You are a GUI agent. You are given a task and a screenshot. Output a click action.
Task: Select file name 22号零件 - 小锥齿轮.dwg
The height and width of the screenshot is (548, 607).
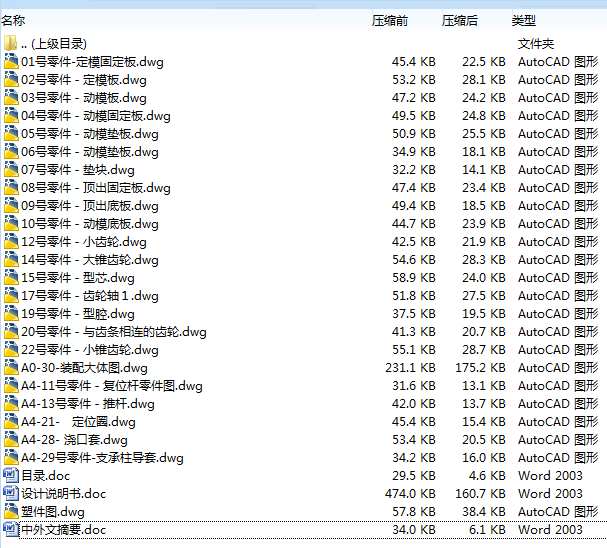(89, 350)
